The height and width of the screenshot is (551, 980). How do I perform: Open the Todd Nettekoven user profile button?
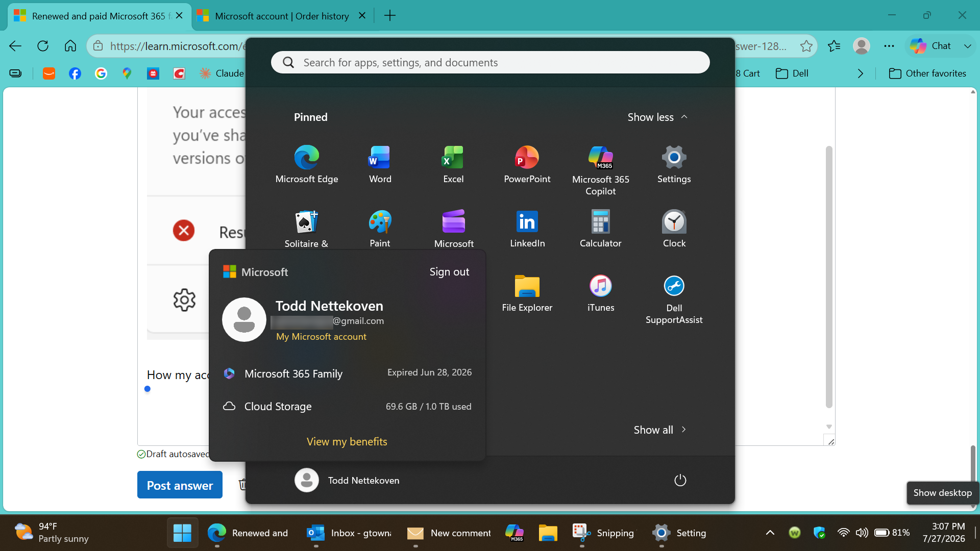(x=347, y=480)
